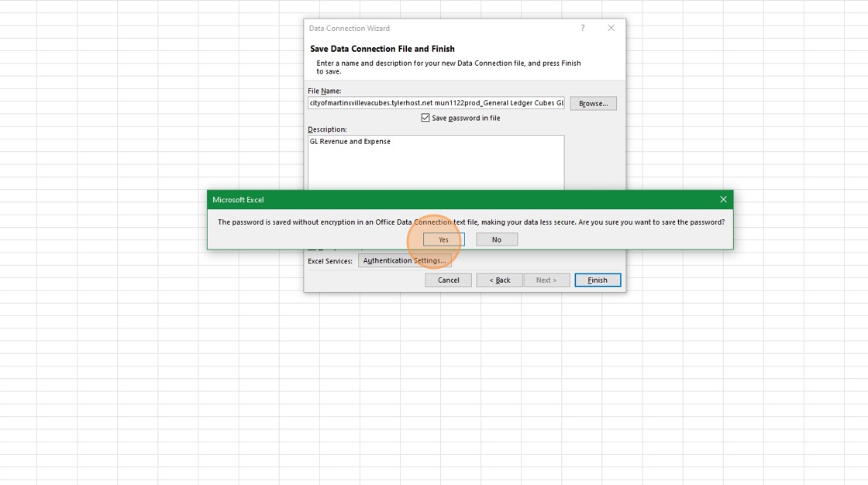Click inside the Description text box
This screenshot has width=868, height=485.
[x=436, y=163]
